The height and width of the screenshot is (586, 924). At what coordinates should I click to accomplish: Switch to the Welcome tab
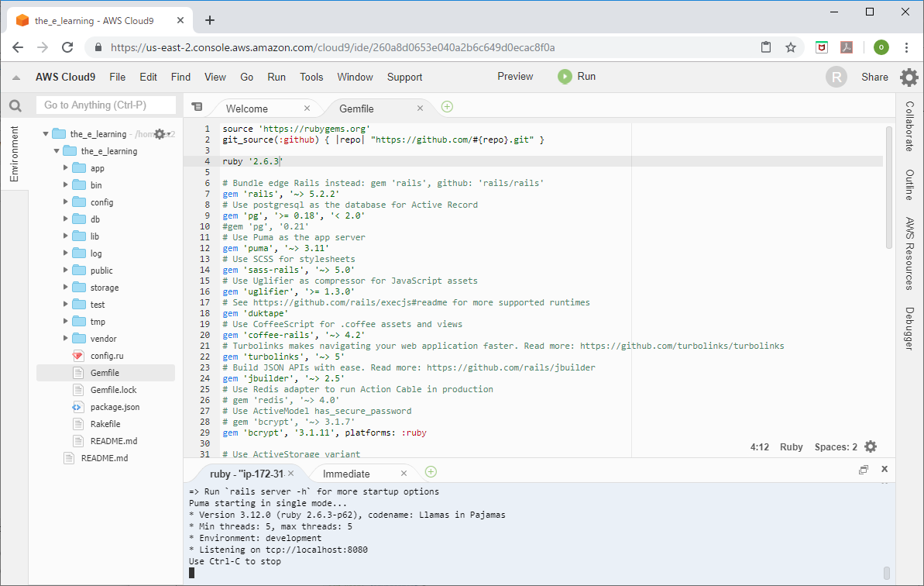click(x=247, y=109)
